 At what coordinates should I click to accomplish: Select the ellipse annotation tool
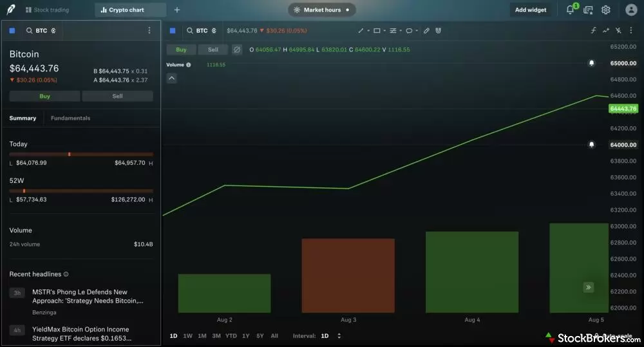[x=409, y=31]
